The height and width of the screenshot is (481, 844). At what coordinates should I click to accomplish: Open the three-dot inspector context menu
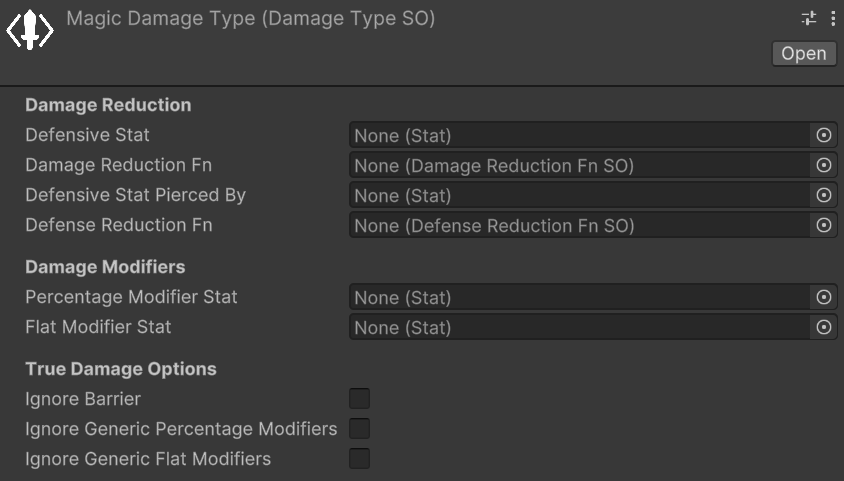[x=833, y=18]
